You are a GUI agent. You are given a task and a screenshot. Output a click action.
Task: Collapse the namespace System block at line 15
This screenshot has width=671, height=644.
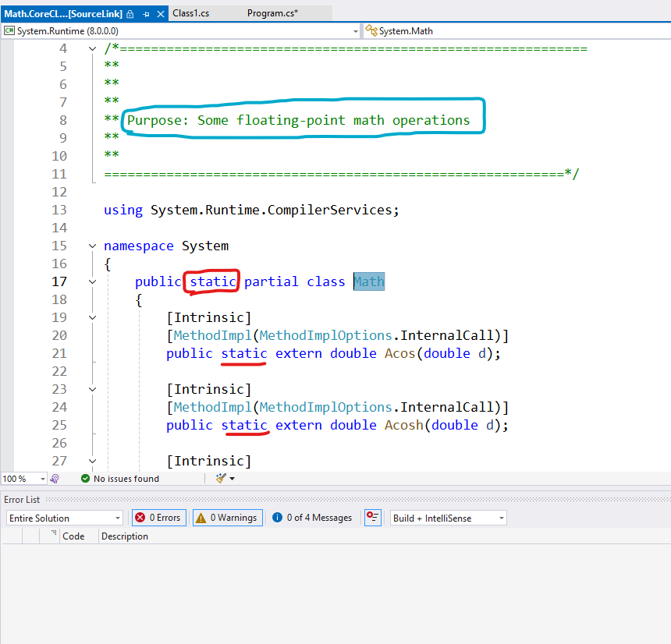tap(92, 246)
